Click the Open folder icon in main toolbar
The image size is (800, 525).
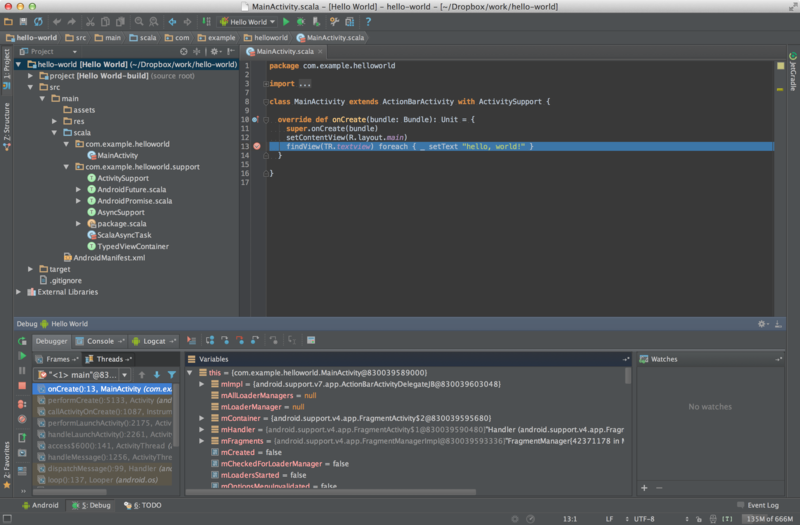tap(8, 21)
